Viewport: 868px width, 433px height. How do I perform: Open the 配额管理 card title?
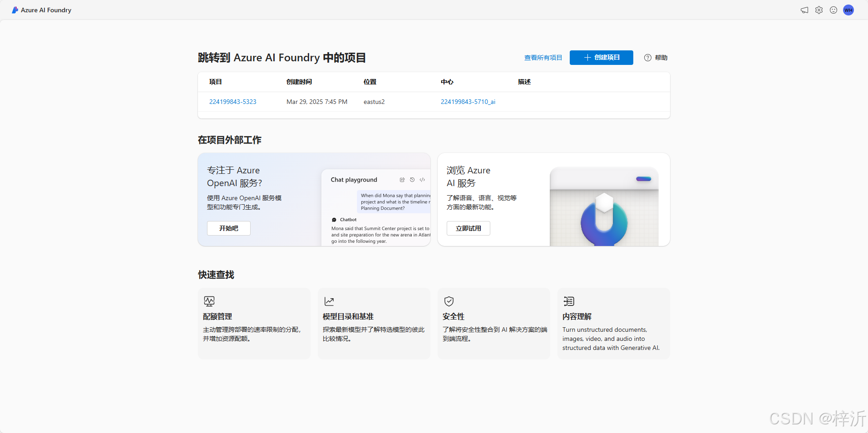coord(217,316)
